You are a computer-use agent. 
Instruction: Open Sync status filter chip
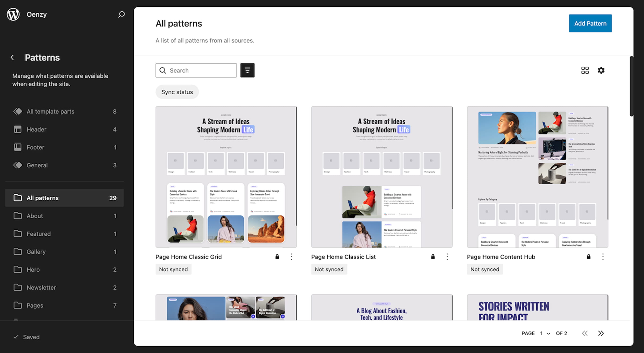(177, 92)
